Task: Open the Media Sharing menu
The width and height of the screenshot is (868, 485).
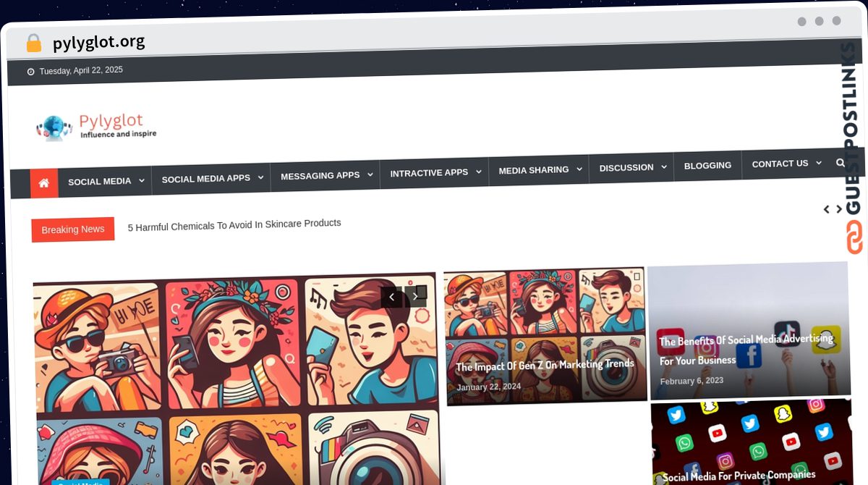Action: (x=533, y=170)
